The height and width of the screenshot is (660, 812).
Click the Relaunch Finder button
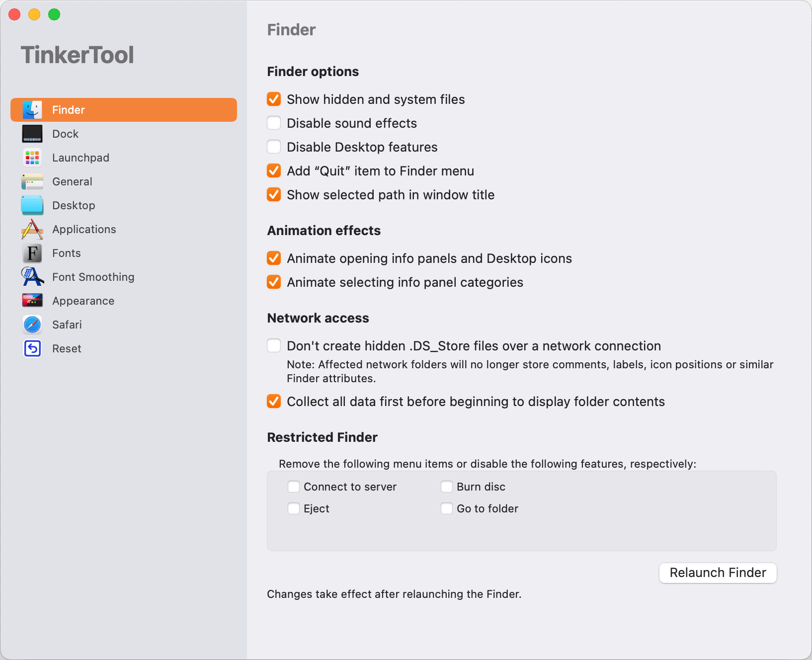click(x=718, y=573)
